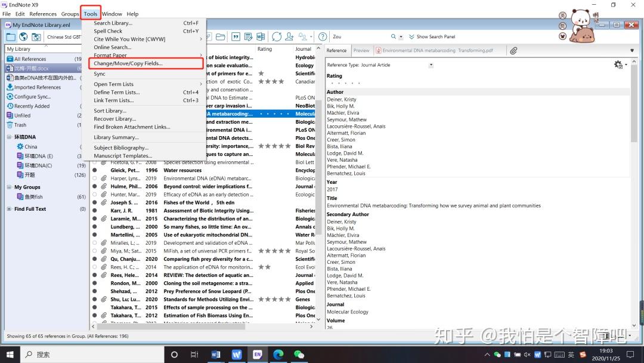This screenshot has height=363, width=644.
Task: Toggle read status for Karr 1981 reference
Action: 94,211
